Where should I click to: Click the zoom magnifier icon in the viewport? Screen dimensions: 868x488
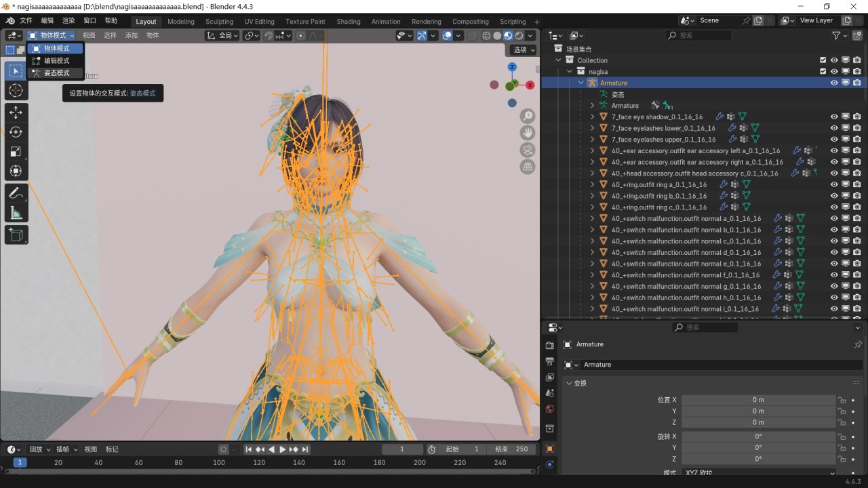click(527, 117)
